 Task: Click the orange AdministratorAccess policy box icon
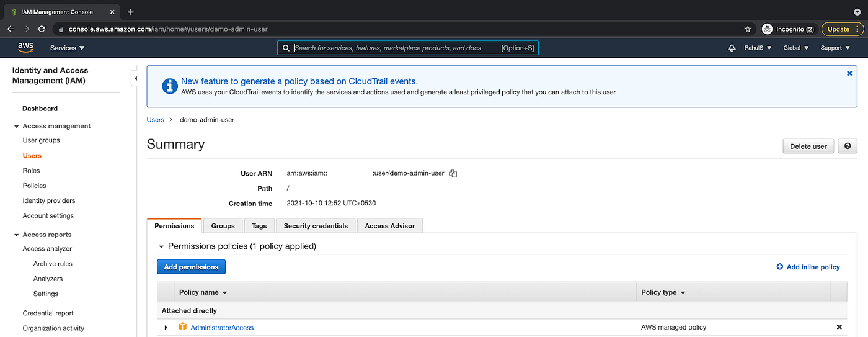182,326
